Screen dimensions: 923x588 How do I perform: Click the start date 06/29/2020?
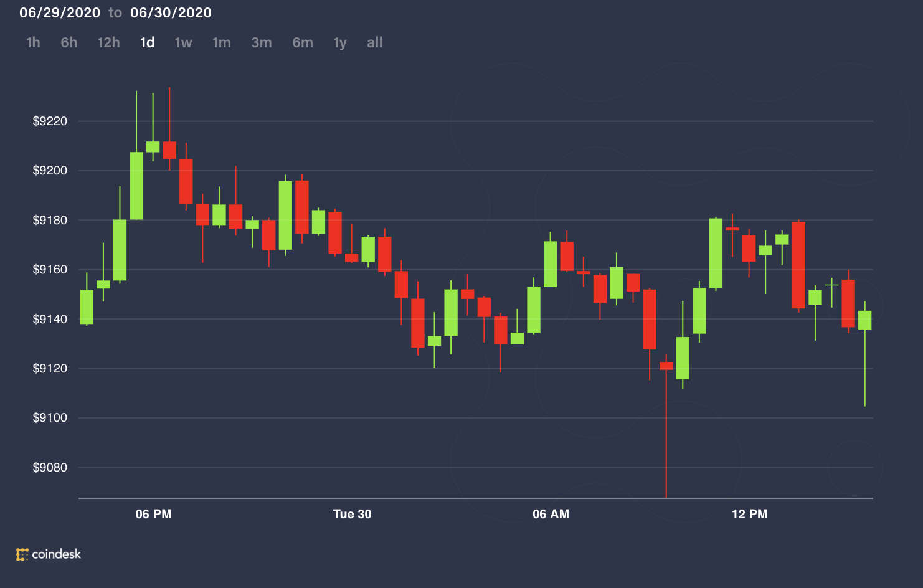[60, 13]
